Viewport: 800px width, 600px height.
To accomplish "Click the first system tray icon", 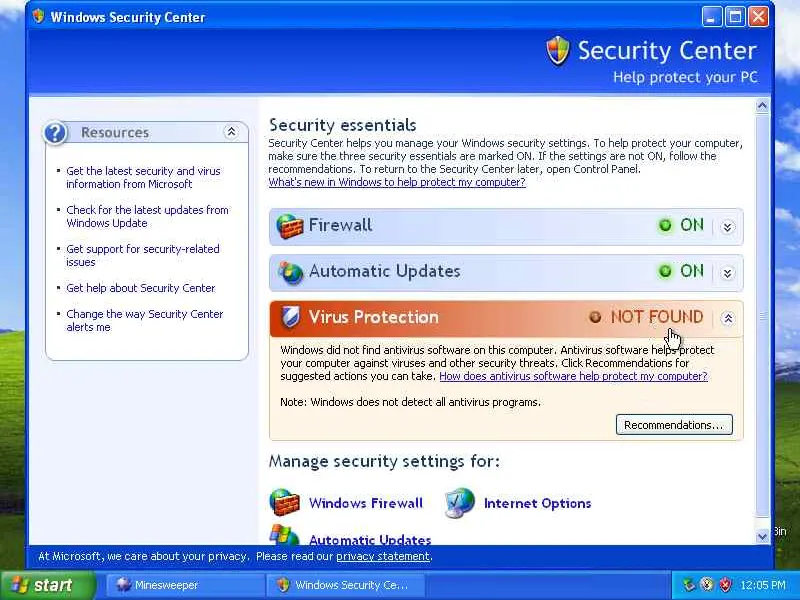I will pyautogui.click(x=689, y=584).
